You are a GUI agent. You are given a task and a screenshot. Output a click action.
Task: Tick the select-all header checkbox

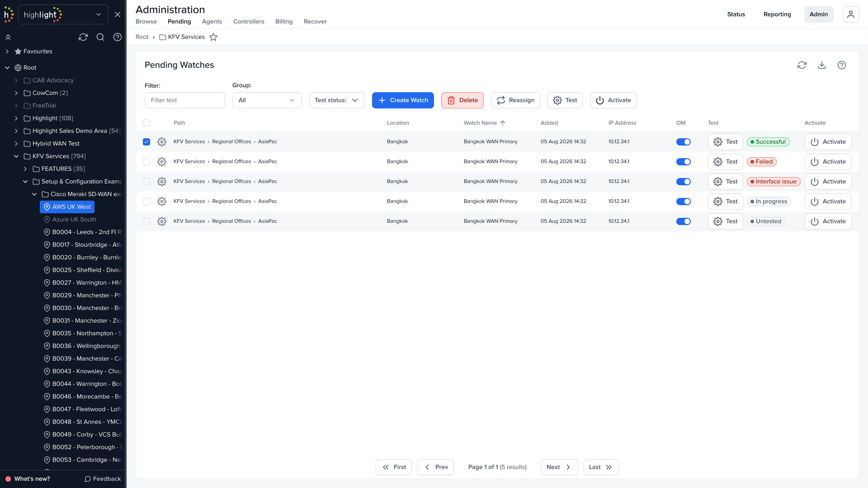coord(146,123)
